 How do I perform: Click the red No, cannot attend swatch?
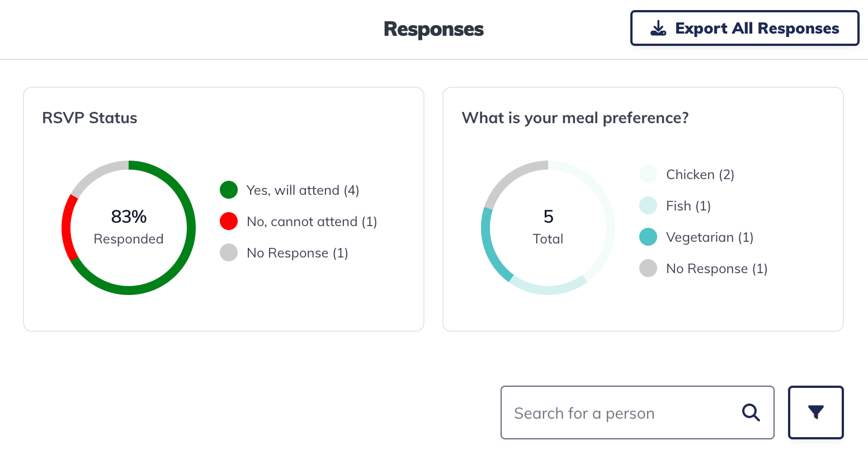[x=229, y=222]
